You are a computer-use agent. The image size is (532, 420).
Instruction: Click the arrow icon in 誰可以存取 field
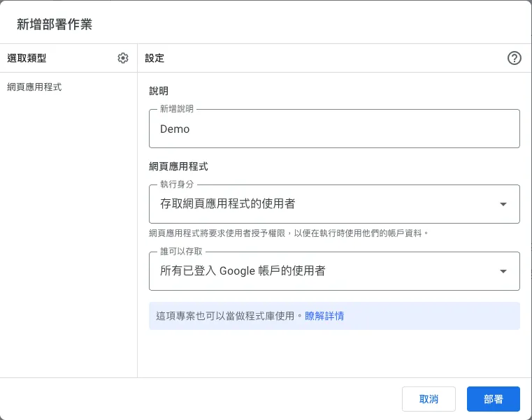503,271
